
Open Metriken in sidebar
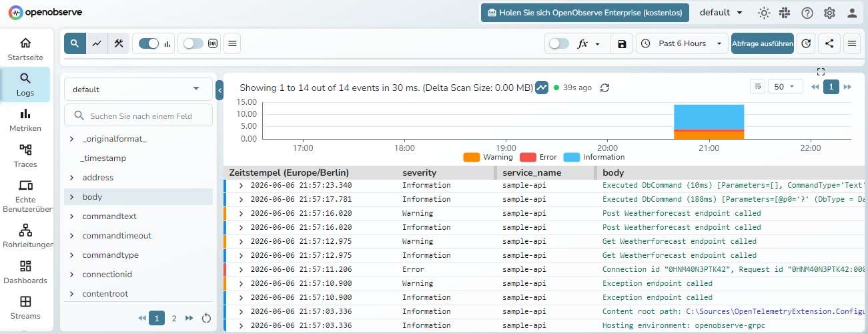click(x=25, y=120)
